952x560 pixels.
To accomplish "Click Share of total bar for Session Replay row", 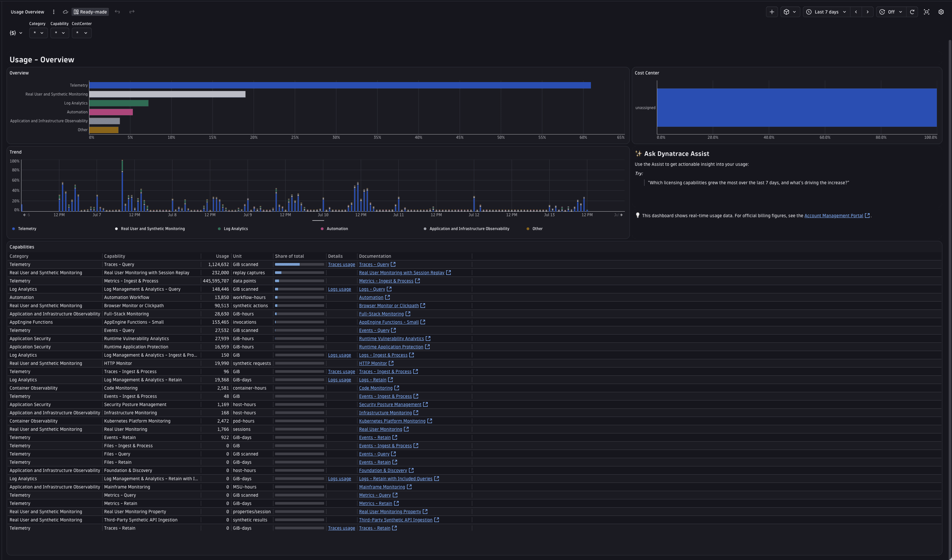I will 299,273.
